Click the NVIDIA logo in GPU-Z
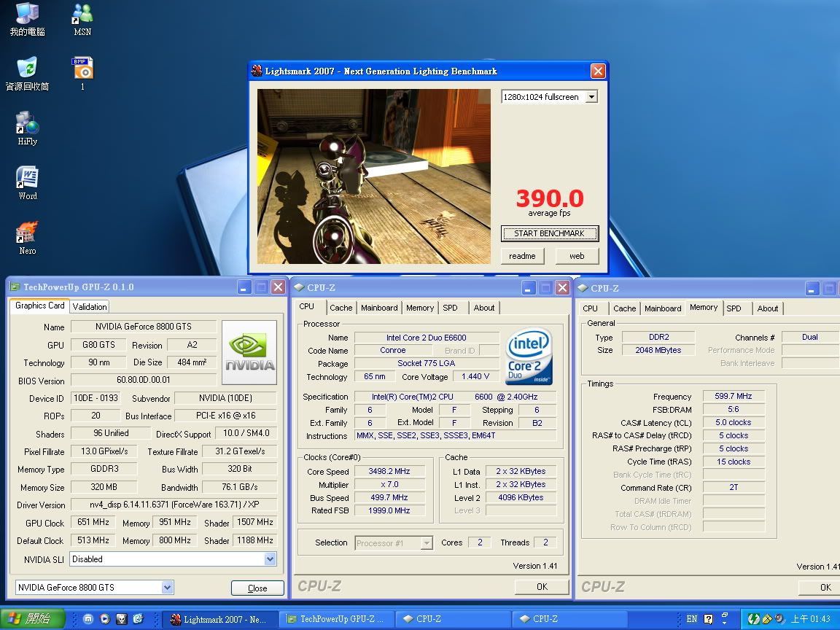Image resolution: width=840 pixels, height=630 pixels. point(249,352)
